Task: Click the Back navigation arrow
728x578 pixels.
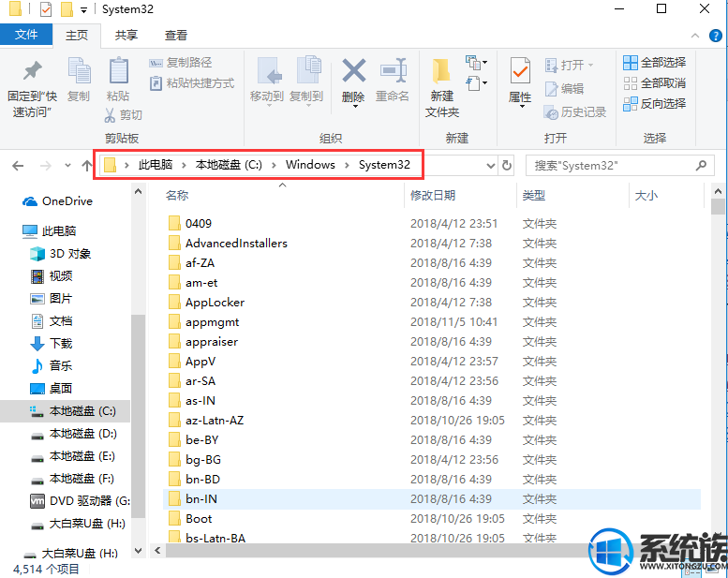Action: coord(18,165)
